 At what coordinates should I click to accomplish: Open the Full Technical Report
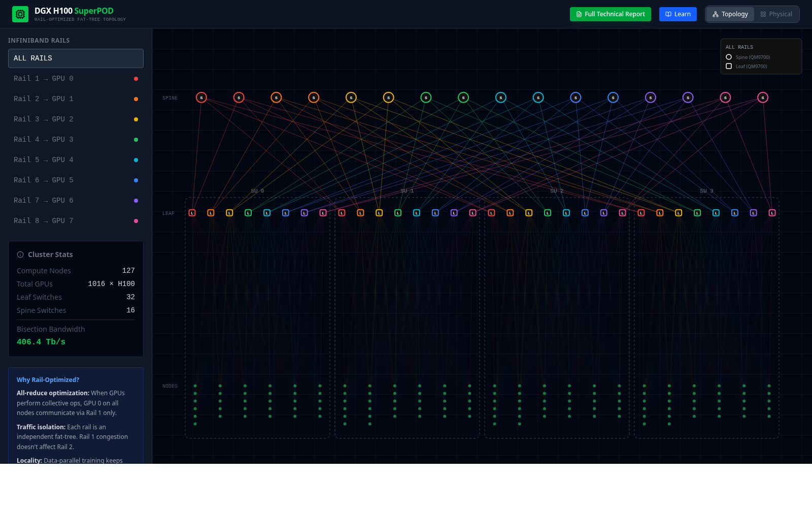pyautogui.click(x=610, y=14)
